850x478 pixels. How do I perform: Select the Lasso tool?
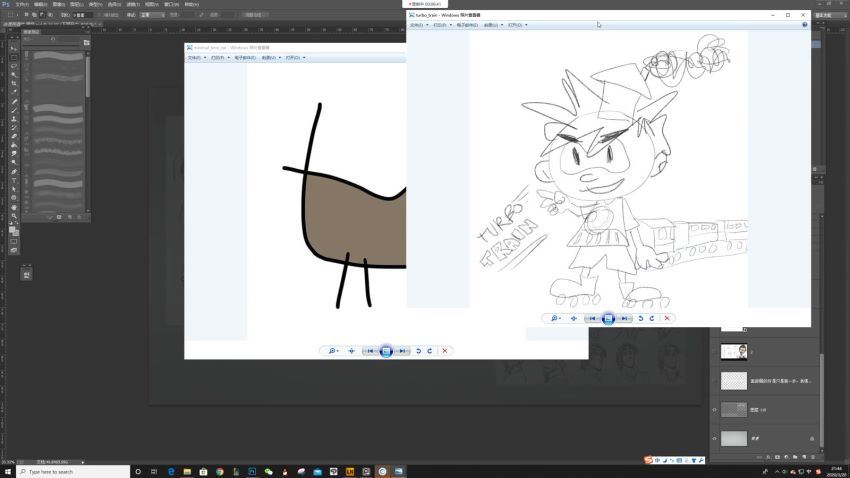coord(14,66)
